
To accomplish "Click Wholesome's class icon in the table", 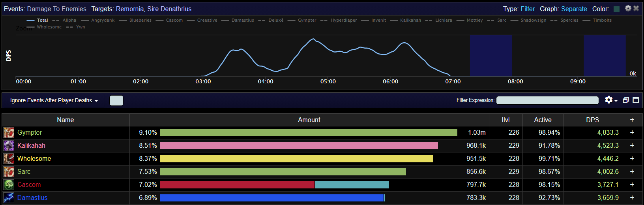I will coord(9,159).
